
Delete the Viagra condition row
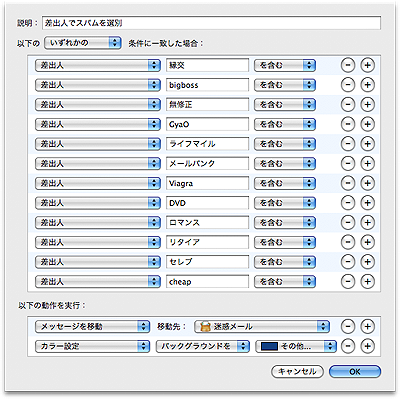(x=348, y=183)
